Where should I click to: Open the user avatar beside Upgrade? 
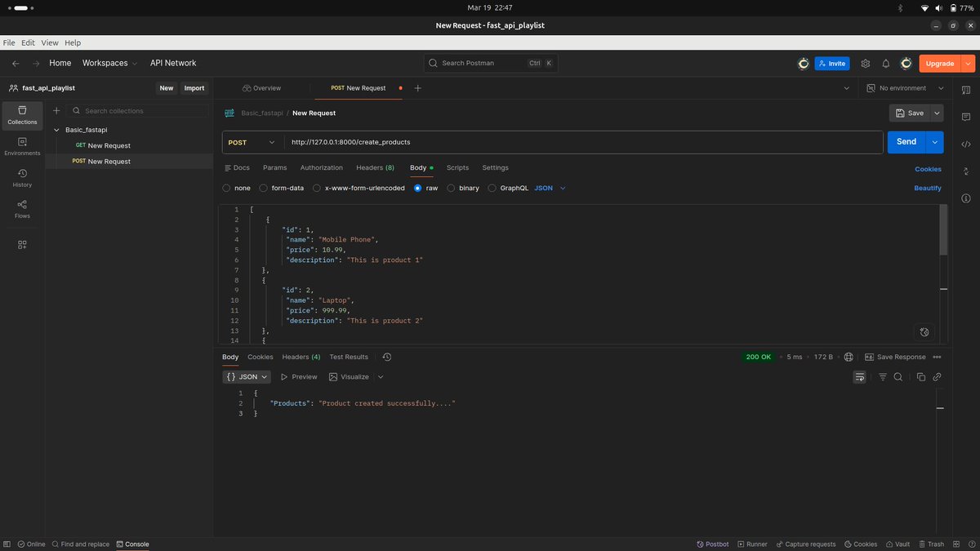906,63
